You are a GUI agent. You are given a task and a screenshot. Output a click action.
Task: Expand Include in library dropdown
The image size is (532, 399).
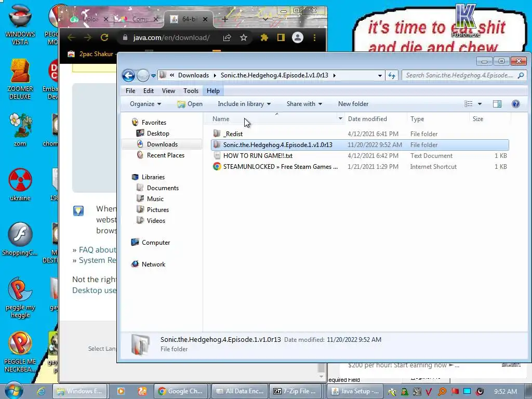[x=244, y=104]
